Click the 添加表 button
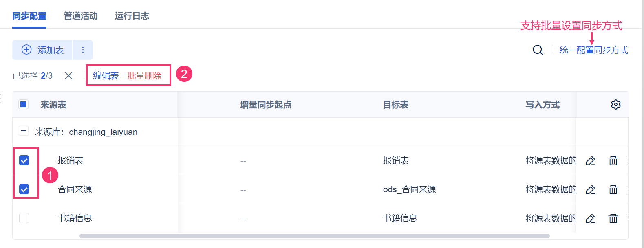Screen dimensions: 644x248 pyautogui.click(x=42, y=50)
